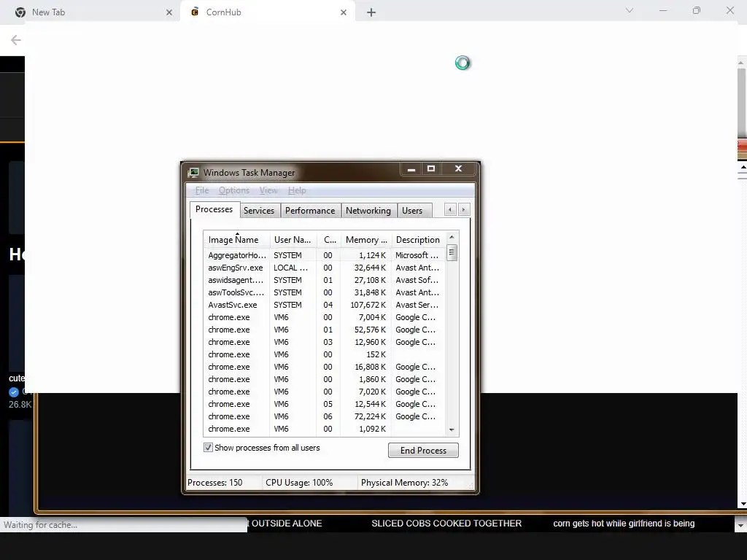Screen dimensions: 747x560
Task: Open the Help menu in Task Manager
Action: click(x=297, y=190)
